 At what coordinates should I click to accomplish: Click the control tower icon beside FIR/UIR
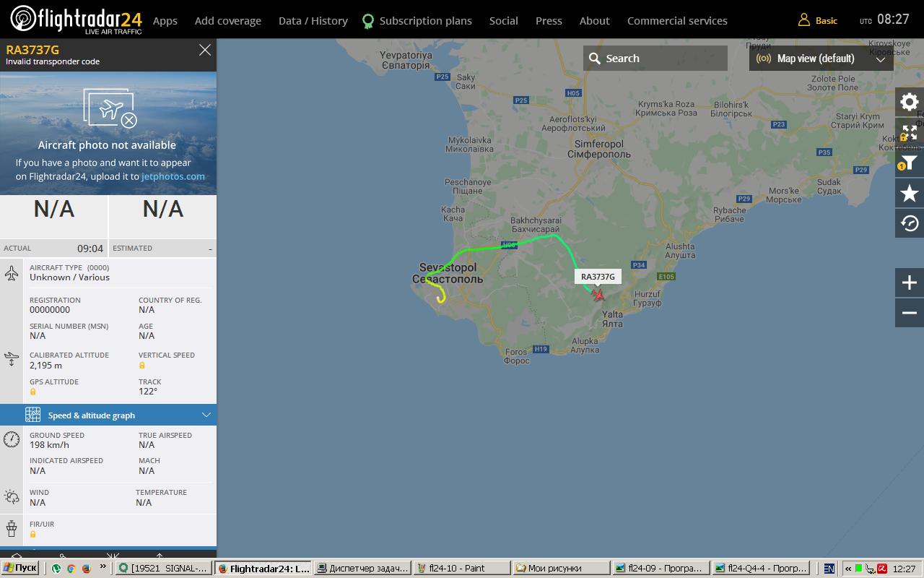point(12,528)
